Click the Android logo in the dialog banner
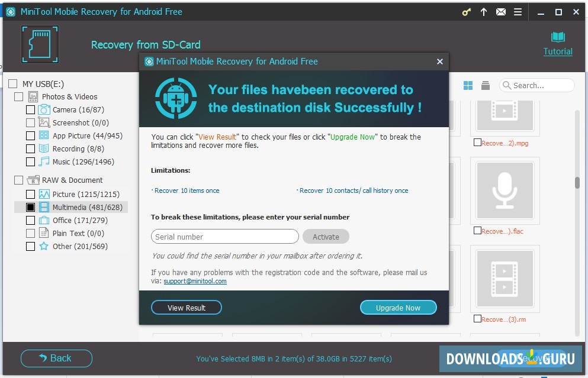This screenshot has height=378, width=588. click(x=176, y=98)
